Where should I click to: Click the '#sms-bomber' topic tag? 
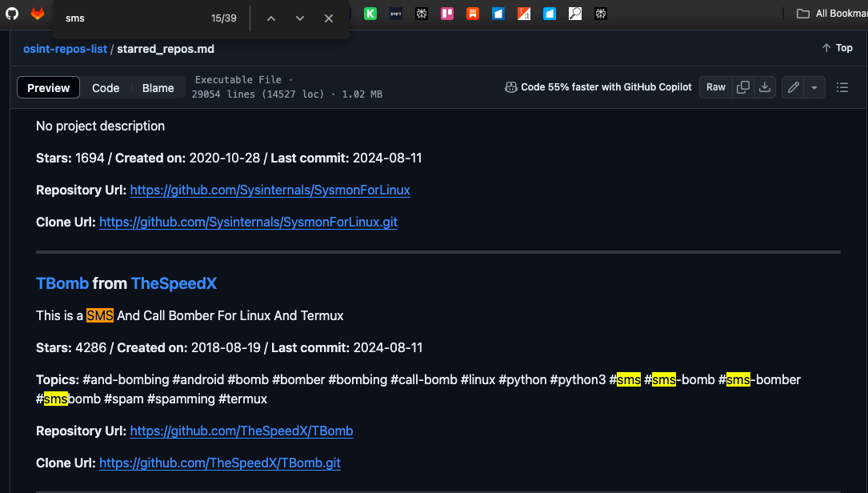coord(759,380)
